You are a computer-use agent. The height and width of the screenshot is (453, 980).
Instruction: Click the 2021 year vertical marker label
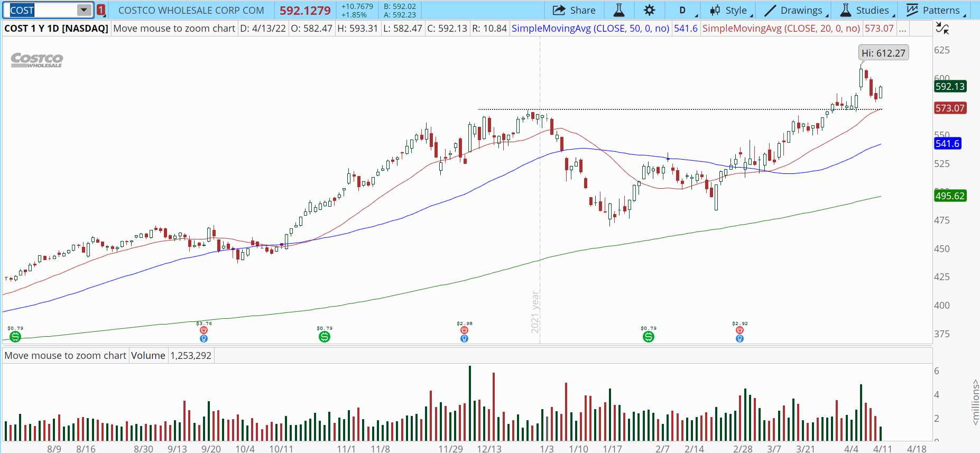(x=535, y=312)
